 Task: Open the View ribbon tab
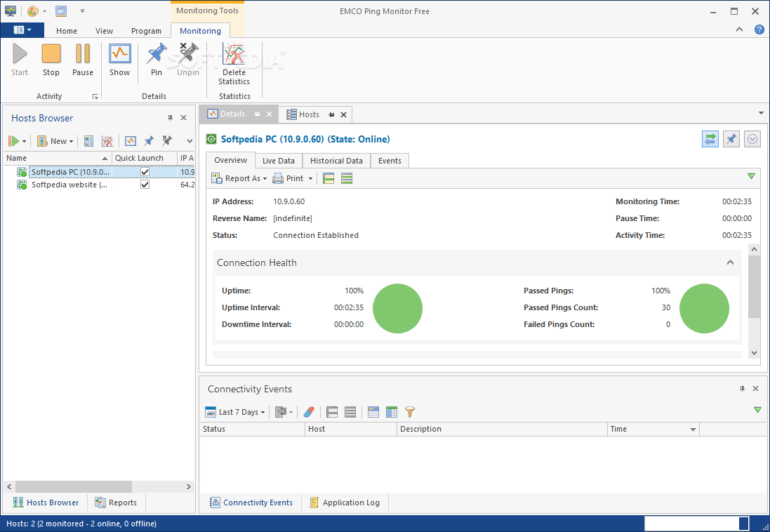104,30
